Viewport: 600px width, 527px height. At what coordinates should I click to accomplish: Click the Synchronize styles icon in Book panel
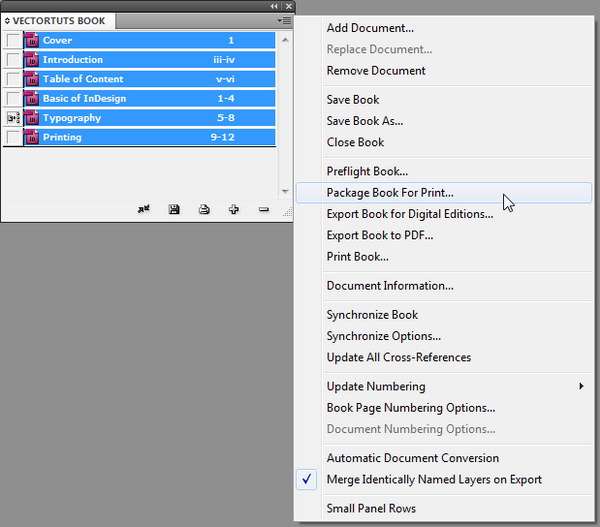click(x=144, y=209)
